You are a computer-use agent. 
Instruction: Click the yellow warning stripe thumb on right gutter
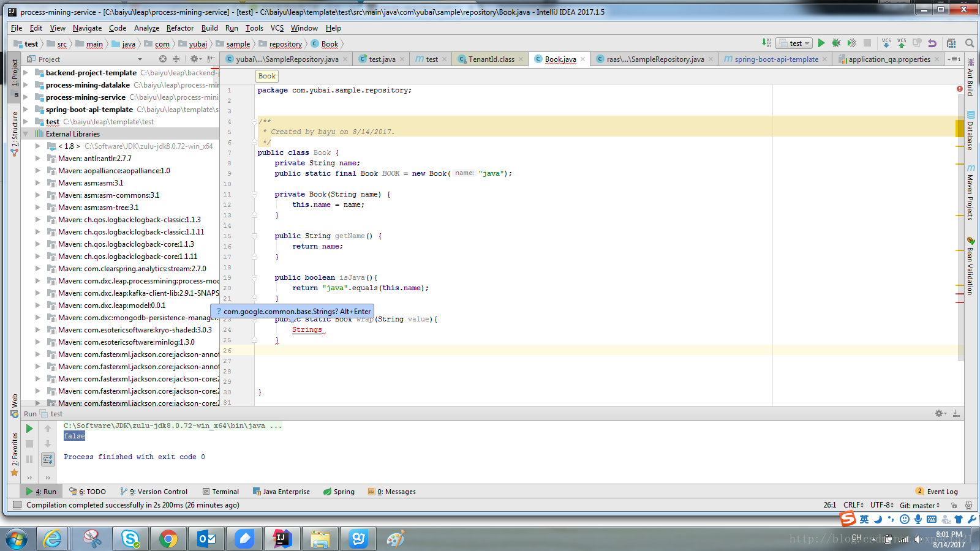(960, 129)
